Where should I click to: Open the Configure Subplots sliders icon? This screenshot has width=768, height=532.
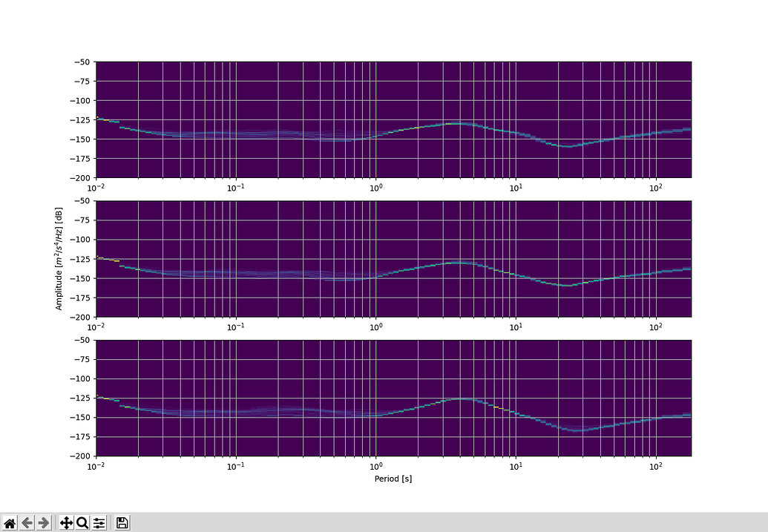[99, 523]
